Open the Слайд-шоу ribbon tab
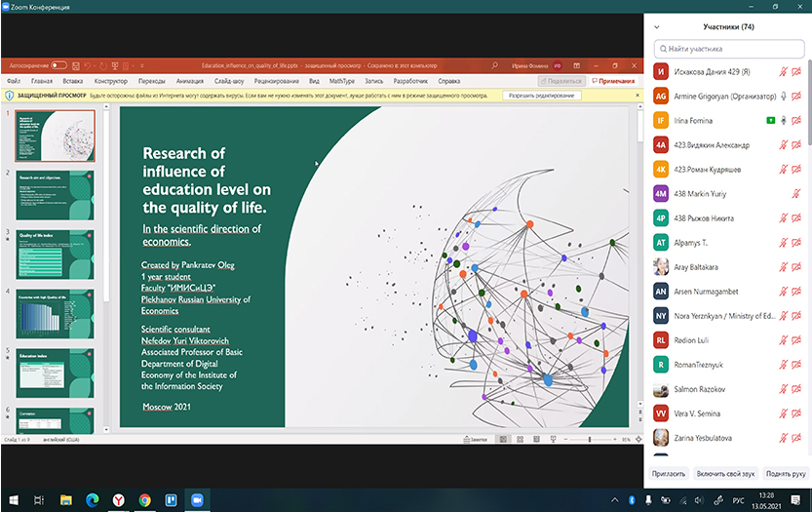The height and width of the screenshot is (512, 812). [x=229, y=81]
